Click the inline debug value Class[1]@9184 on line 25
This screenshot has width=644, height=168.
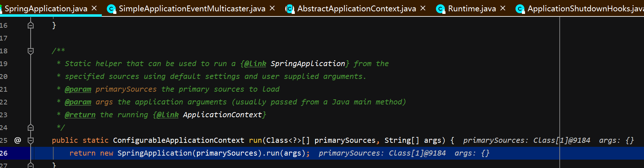tap(562, 140)
